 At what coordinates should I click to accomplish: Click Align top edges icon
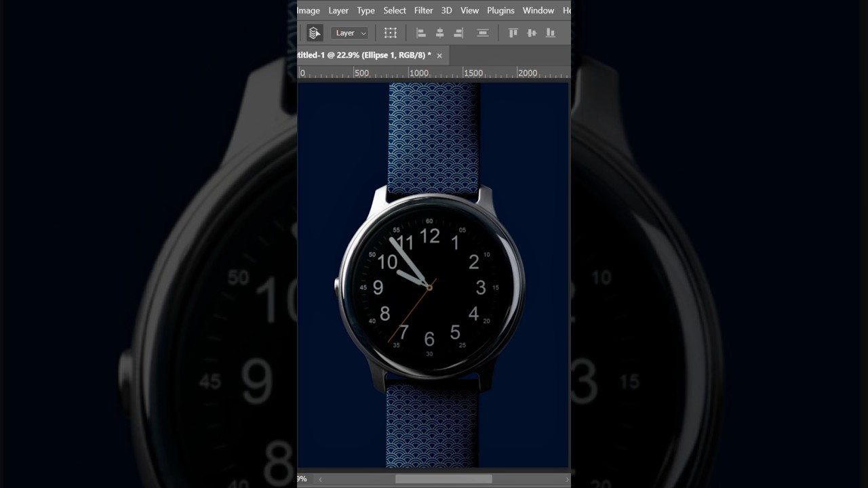pyautogui.click(x=513, y=33)
